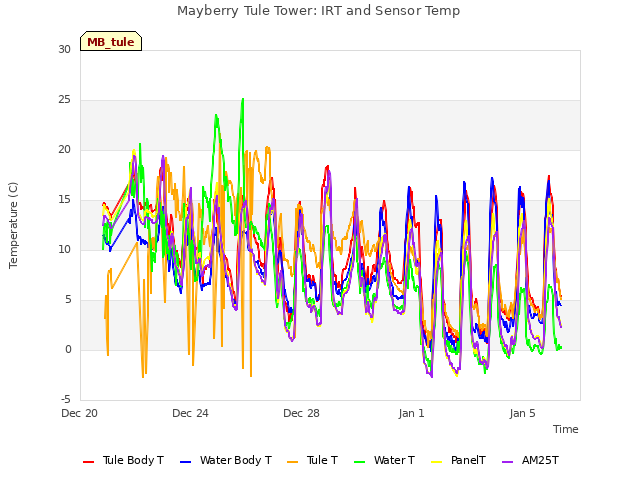Image resolution: width=640 pixels, height=480 pixels.
Task: Click the red Tule Body T legend marker
Action: pyautogui.click(x=89, y=462)
